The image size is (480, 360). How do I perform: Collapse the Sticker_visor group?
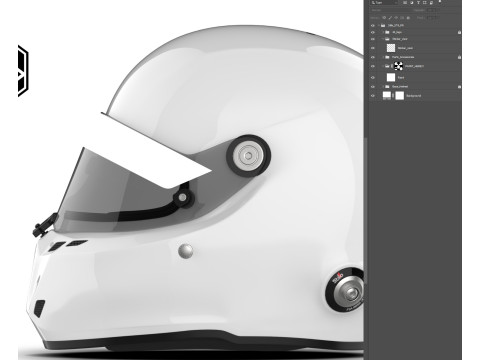pyautogui.click(x=383, y=39)
